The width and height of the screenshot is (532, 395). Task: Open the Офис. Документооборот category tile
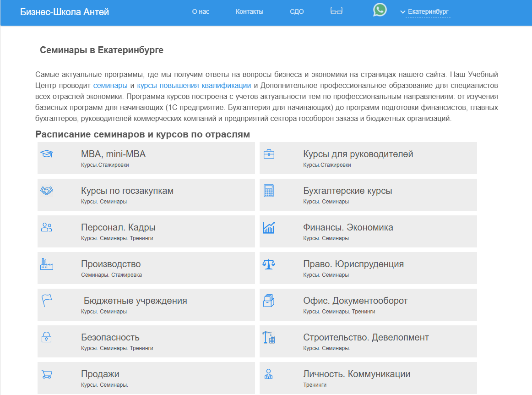pyautogui.click(x=355, y=301)
